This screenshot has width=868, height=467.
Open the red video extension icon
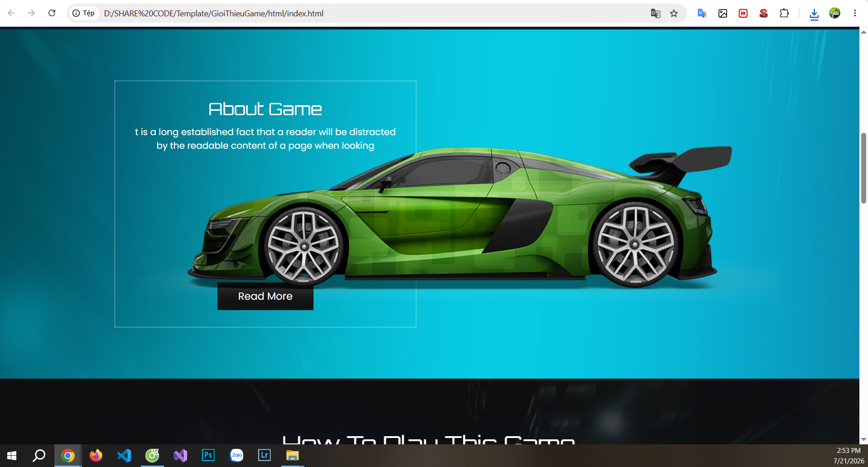(743, 13)
